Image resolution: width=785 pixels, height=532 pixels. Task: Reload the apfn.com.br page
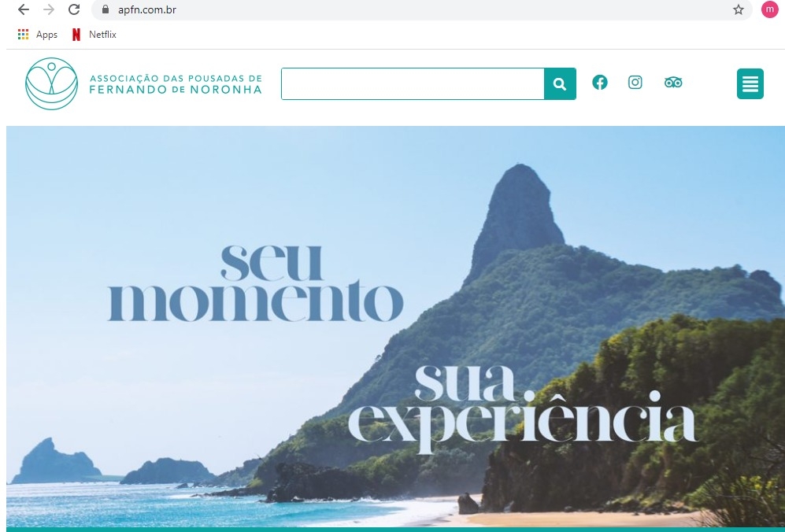(x=74, y=9)
